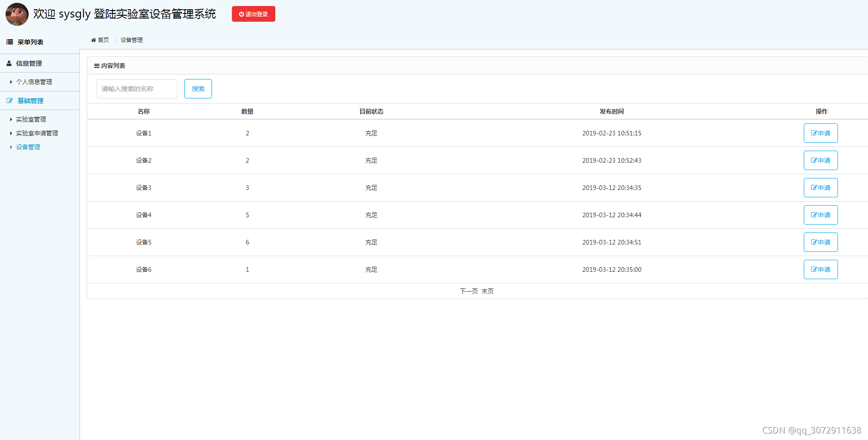Select the 设备6 name cell

(x=144, y=269)
